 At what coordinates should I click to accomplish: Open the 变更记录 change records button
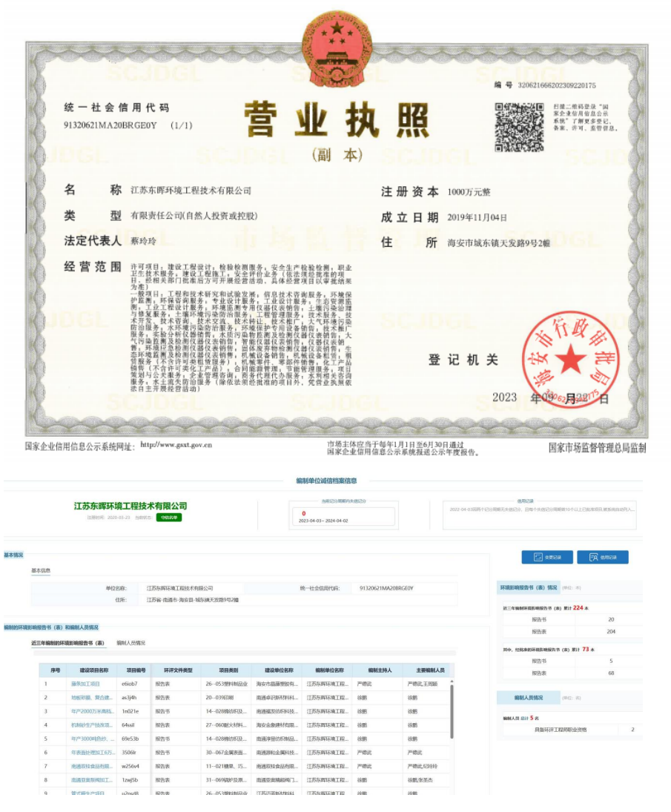547,557
